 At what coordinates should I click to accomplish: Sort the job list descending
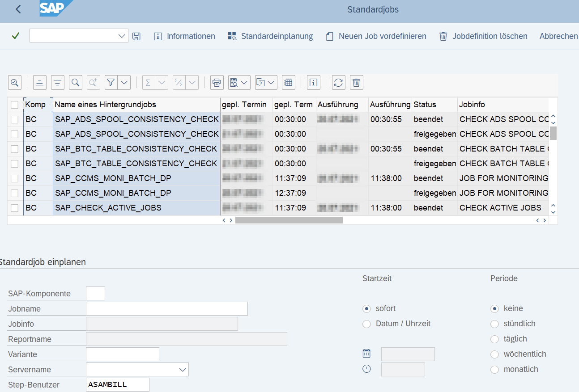[58, 82]
